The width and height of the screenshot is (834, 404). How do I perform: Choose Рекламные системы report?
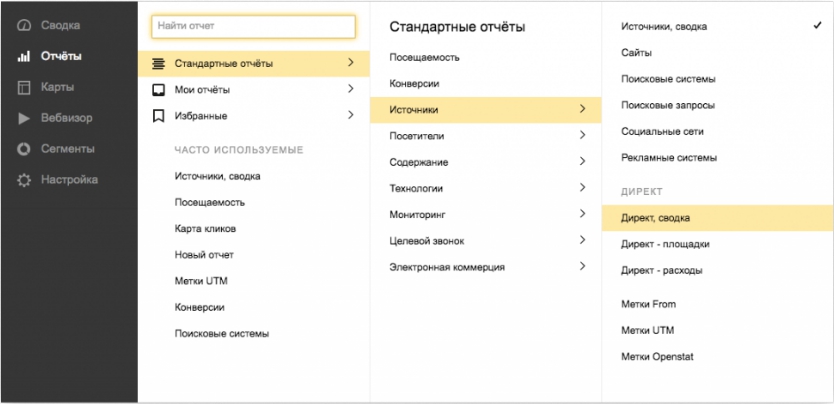[669, 158]
